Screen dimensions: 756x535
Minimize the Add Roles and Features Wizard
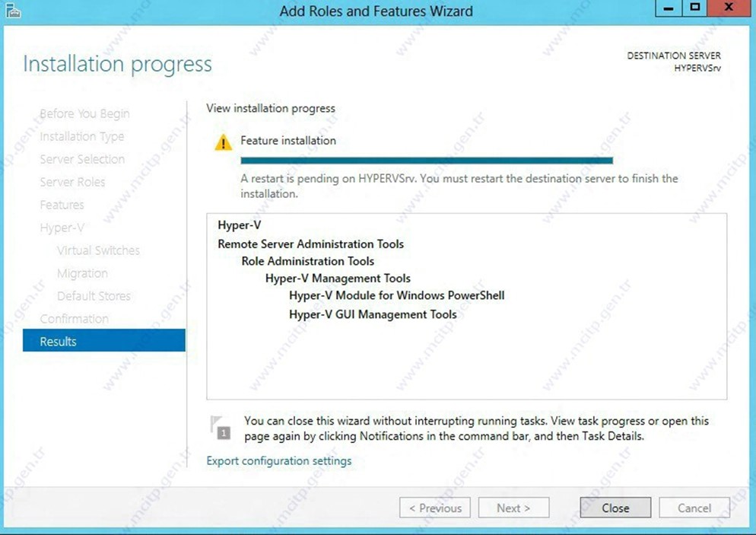668,9
